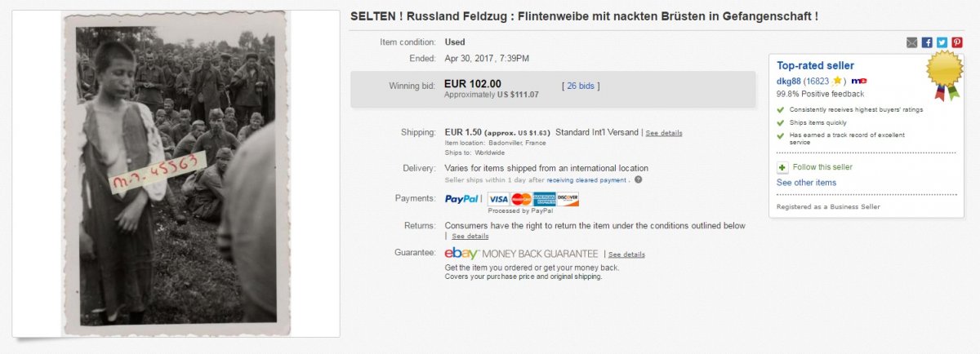Click the question mark help icon
The height and width of the screenshot is (354, 980).
click(x=638, y=180)
